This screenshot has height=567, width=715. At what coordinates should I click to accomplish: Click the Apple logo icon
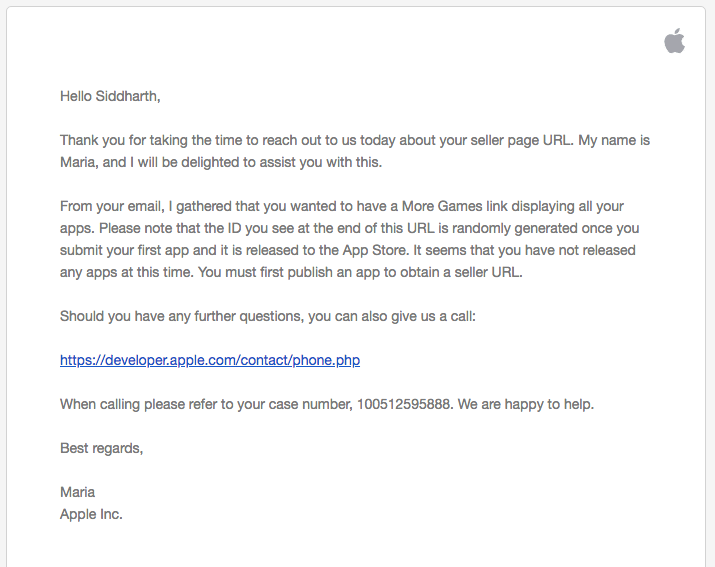(x=674, y=41)
